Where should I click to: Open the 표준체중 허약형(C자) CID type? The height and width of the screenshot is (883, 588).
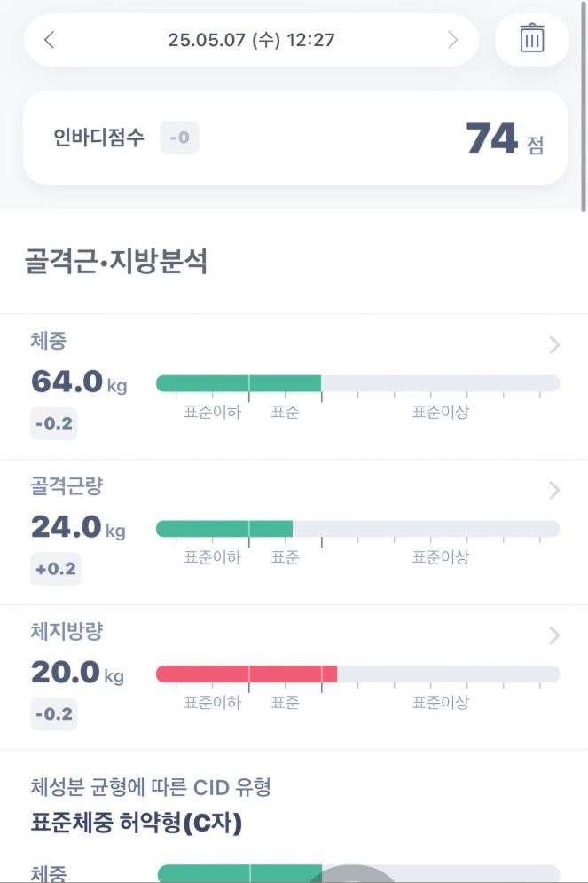[137, 823]
